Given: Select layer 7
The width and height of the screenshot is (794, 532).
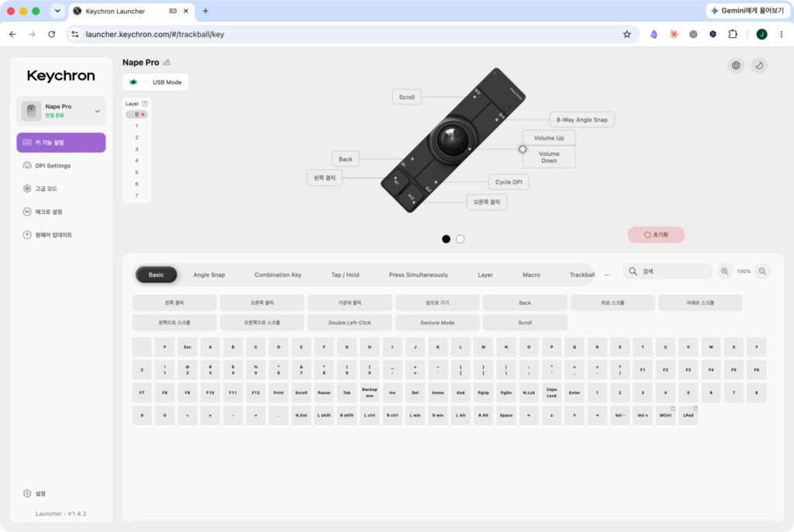Looking at the screenshot, I should 136,195.
